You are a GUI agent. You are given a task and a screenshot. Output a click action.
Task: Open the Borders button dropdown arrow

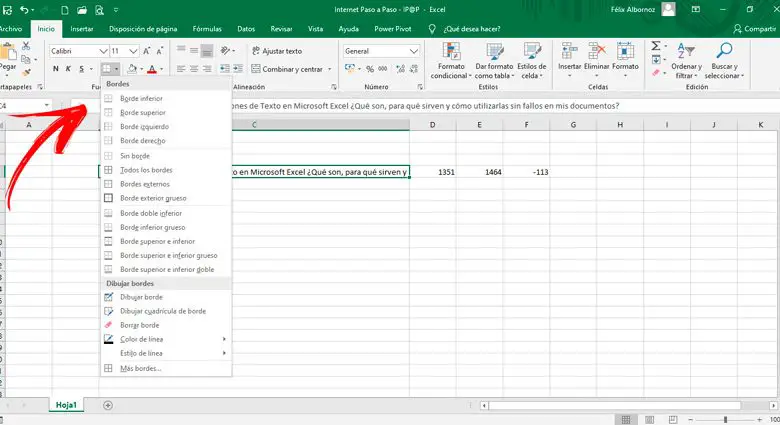click(116, 69)
